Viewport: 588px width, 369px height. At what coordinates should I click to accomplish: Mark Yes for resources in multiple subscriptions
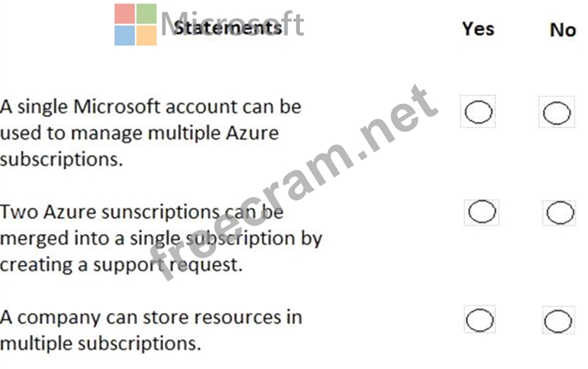pyautogui.click(x=480, y=319)
